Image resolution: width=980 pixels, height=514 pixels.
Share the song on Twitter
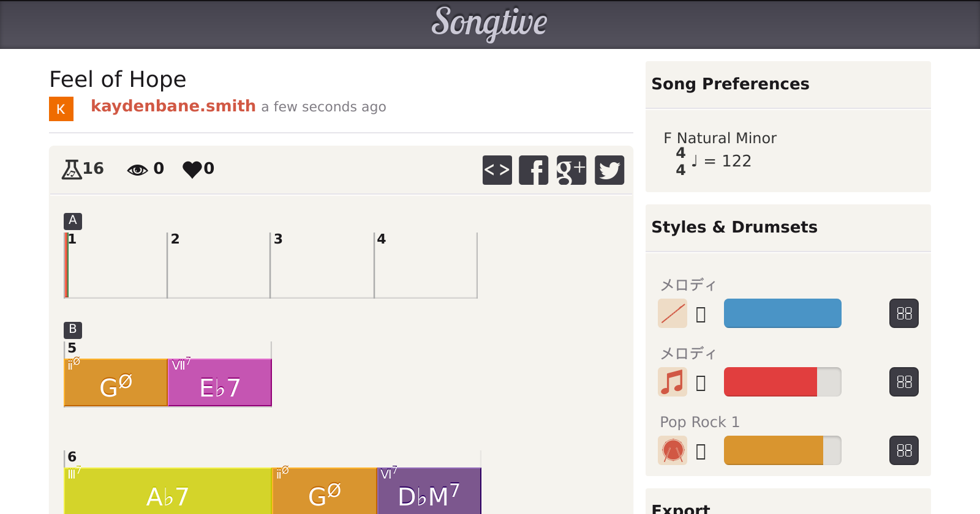(x=609, y=170)
